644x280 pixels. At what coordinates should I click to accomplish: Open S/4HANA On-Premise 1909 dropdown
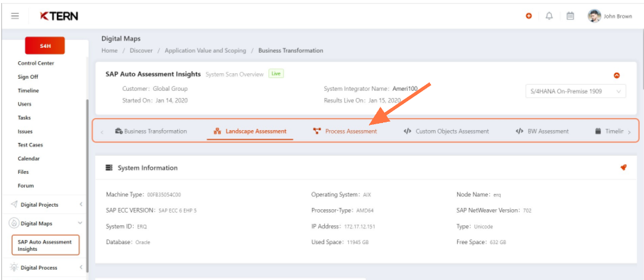[x=576, y=92]
